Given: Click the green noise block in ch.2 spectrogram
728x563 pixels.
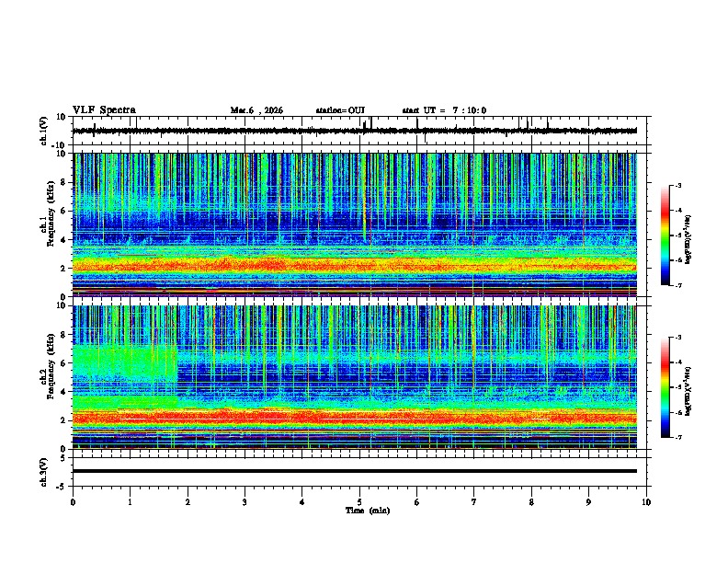Looking at the screenshot, I should click(125, 362).
